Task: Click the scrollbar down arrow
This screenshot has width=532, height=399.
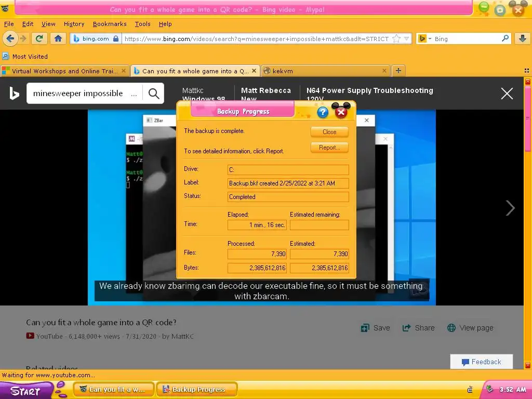Action: click(528, 365)
